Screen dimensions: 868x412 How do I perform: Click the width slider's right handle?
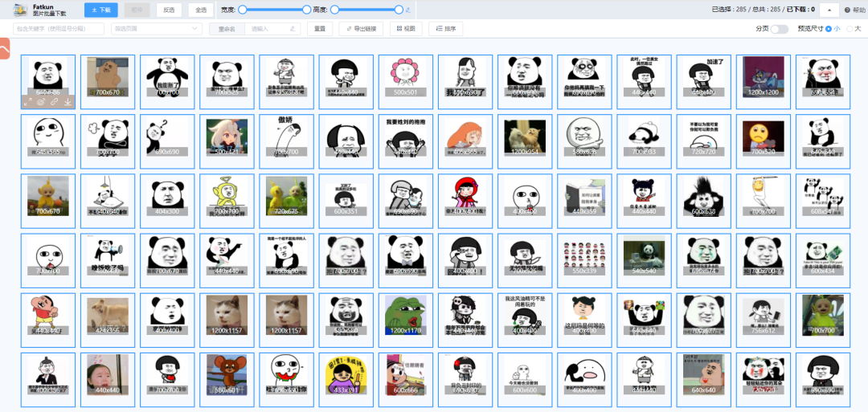click(306, 10)
